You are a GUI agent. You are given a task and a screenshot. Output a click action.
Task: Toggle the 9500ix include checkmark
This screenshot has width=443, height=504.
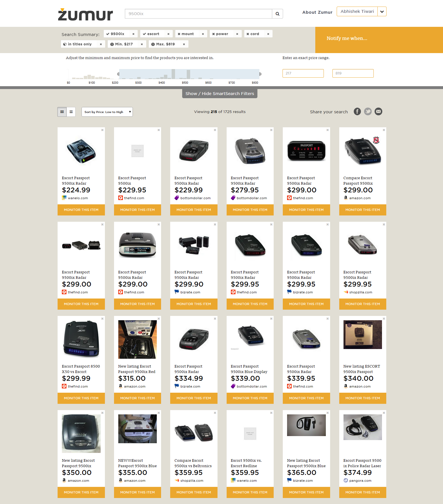[108, 34]
